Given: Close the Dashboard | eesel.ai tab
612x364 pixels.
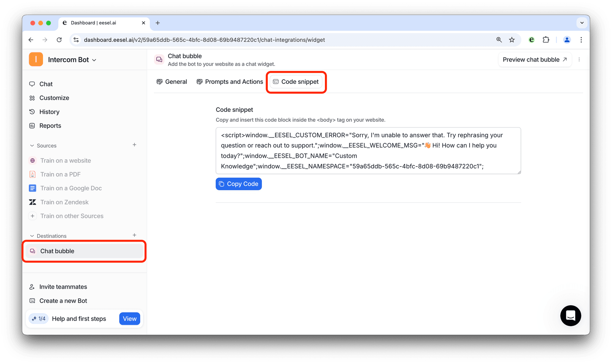Looking at the screenshot, I should click(x=144, y=23).
